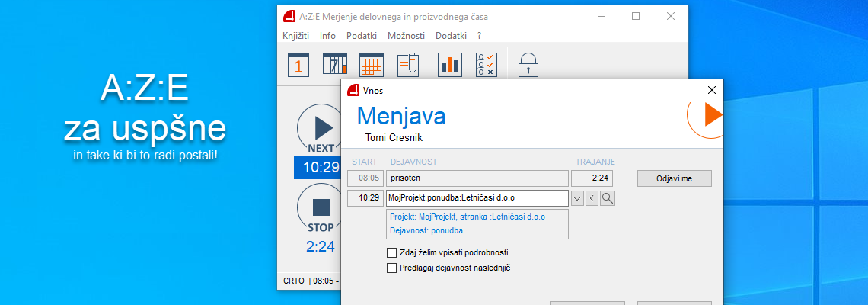Open the checklist icon in toolbar
Viewport: 868px width, 305px height.
tap(488, 64)
